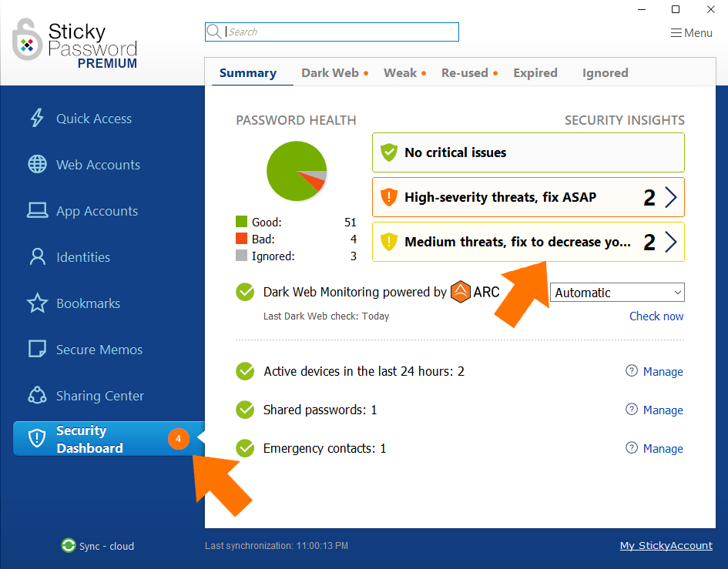Click the gray Ignored legend swatch
This screenshot has height=569, width=728.
pos(241,256)
